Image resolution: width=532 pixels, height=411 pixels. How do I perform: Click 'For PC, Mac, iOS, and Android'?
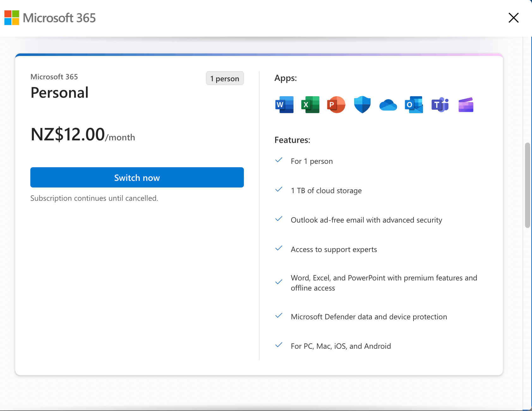pyautogui.click(x=341, y=346)
